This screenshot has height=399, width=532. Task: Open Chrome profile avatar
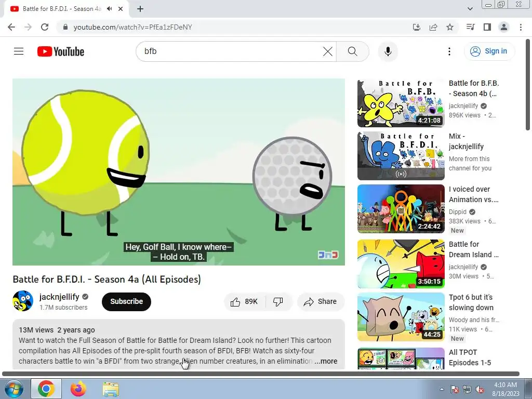(x=504, y=27)
